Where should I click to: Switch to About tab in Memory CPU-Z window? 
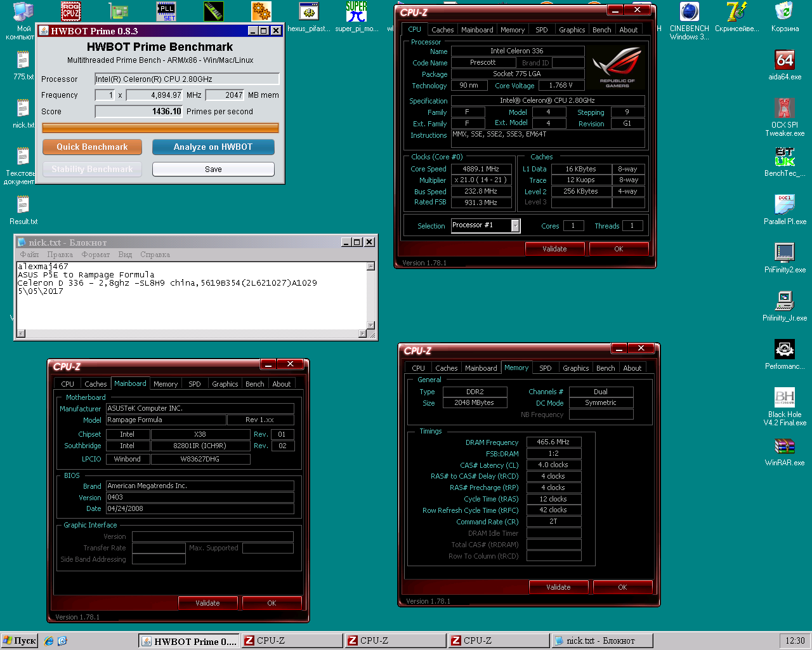(x=632, y=368)
